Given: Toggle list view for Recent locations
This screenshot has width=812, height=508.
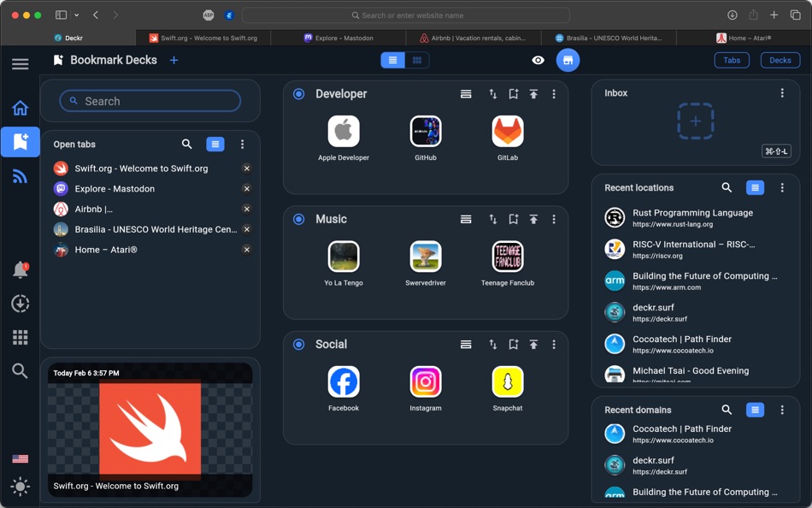Looking at the screenshot, I should point(755,187).
